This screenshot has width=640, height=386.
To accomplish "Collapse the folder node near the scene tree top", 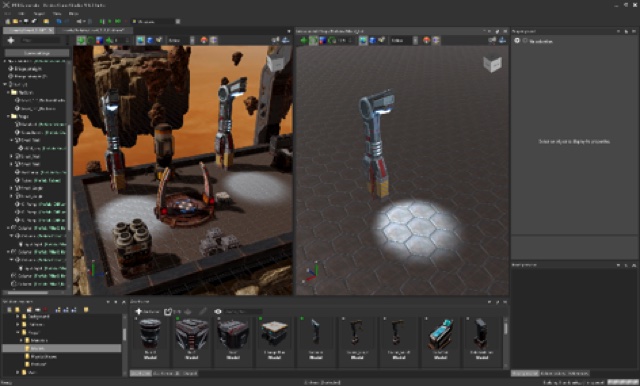I will 9,93.
